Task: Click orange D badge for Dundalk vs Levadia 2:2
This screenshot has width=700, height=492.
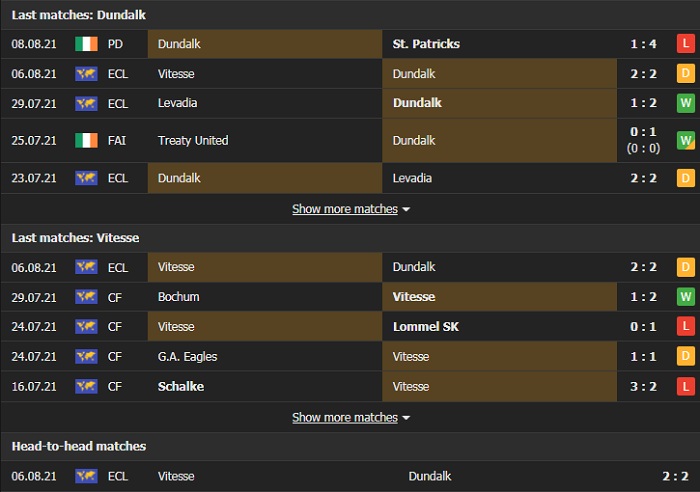Action: coord(685,178)
